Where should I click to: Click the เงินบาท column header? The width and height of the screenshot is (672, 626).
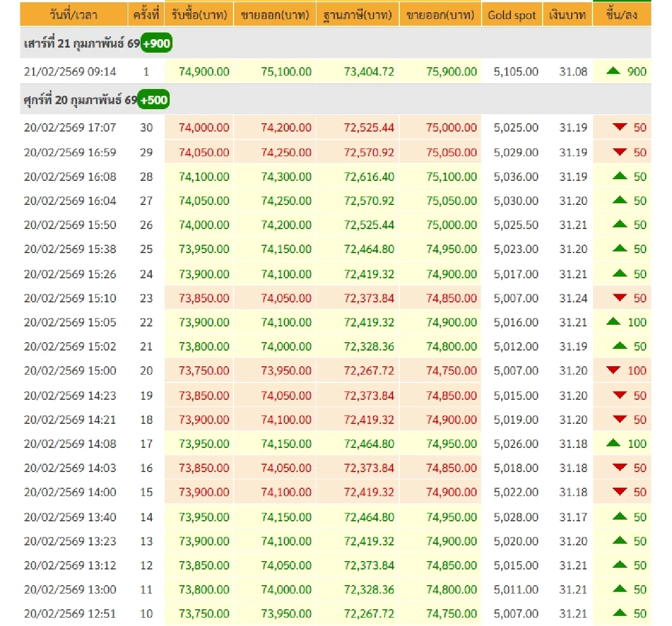[x=567, y=15]
